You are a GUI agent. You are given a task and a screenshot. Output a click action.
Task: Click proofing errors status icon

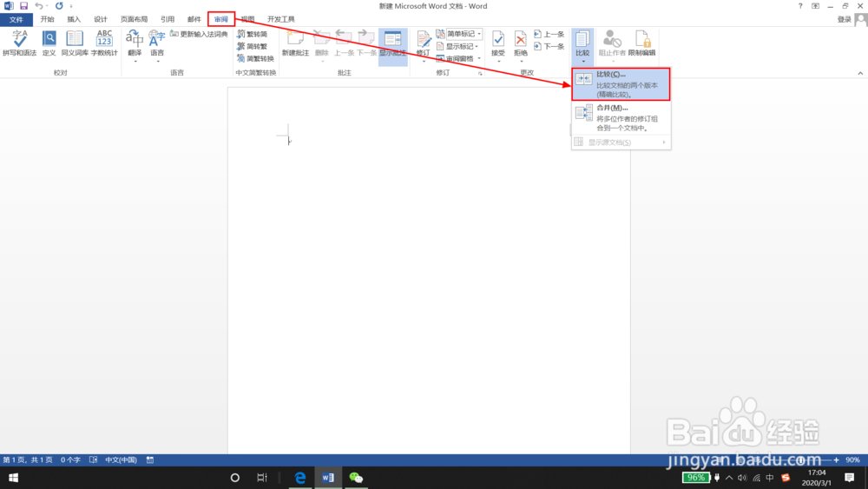[94, 459]
